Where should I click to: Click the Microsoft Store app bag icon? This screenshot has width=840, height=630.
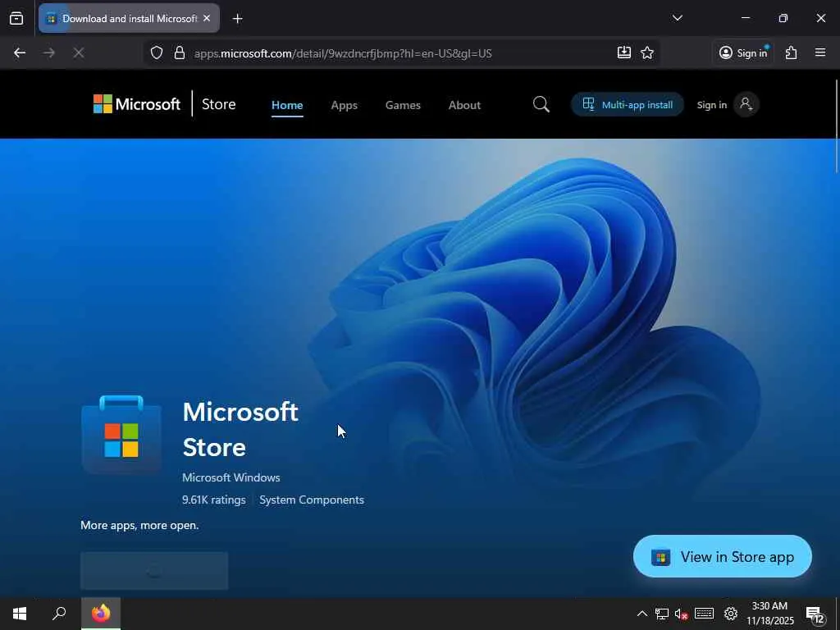(x=121, y=435)
